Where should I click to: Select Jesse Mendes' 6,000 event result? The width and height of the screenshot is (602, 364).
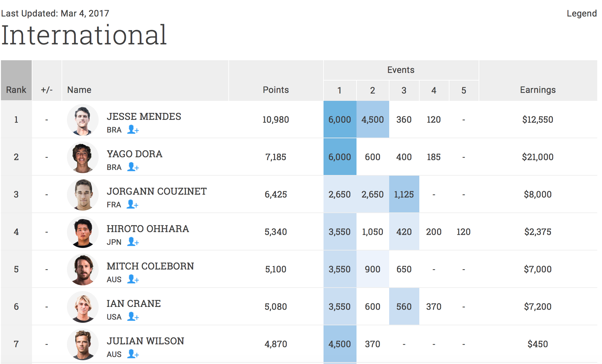pos(339,120)
